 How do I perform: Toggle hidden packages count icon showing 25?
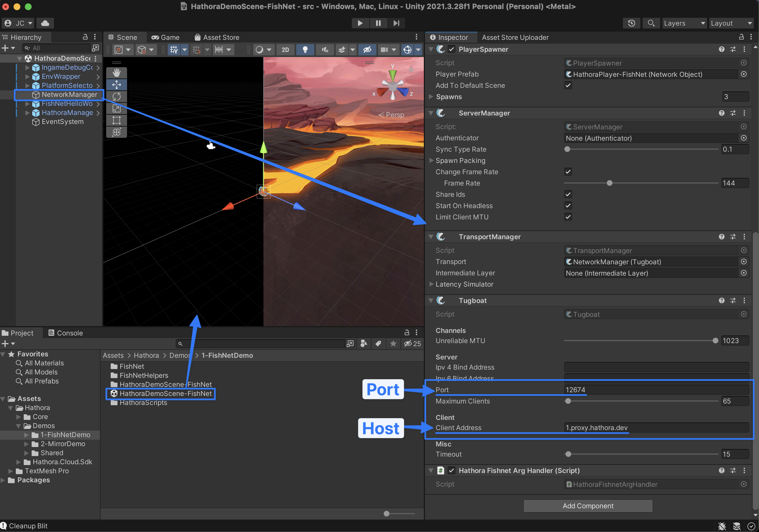[x=413, y=344]
